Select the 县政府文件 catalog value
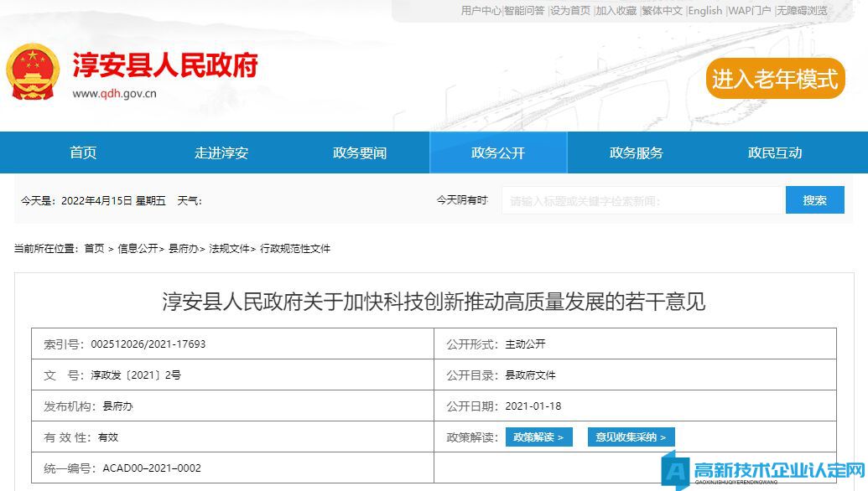 coord(530,375)
